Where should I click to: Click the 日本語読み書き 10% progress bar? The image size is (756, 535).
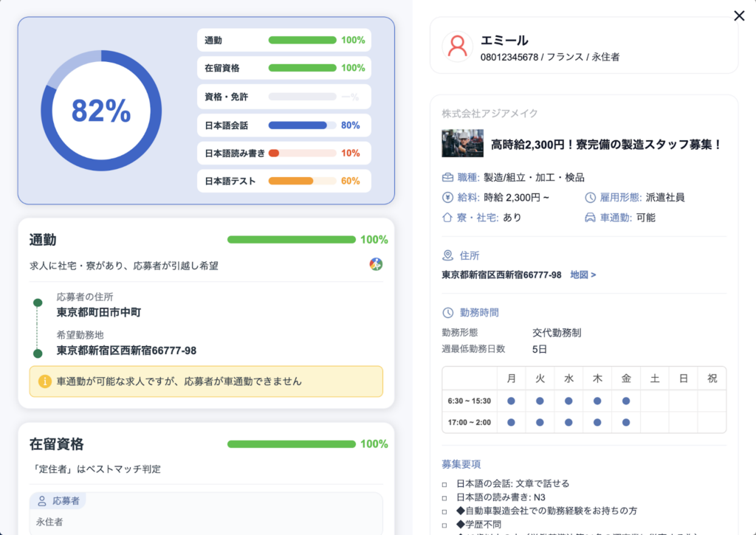pyautogui.click(x=302, y=153)
